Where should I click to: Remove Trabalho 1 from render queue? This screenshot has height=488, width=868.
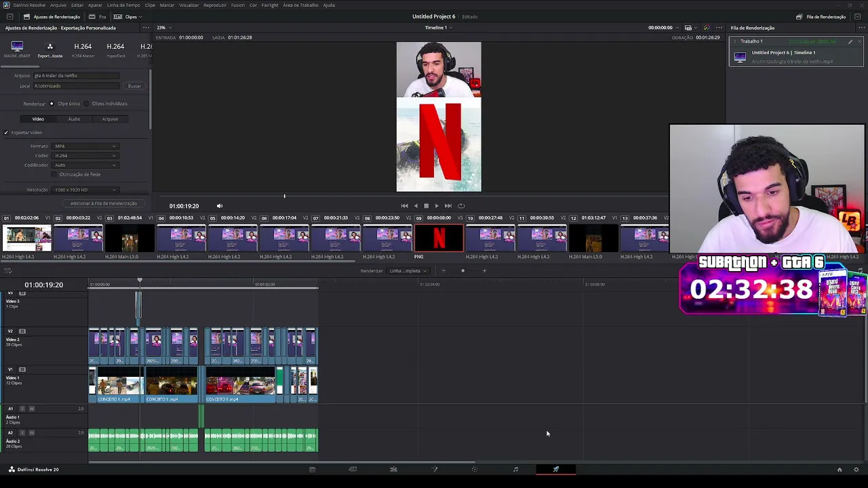point(859,41)
